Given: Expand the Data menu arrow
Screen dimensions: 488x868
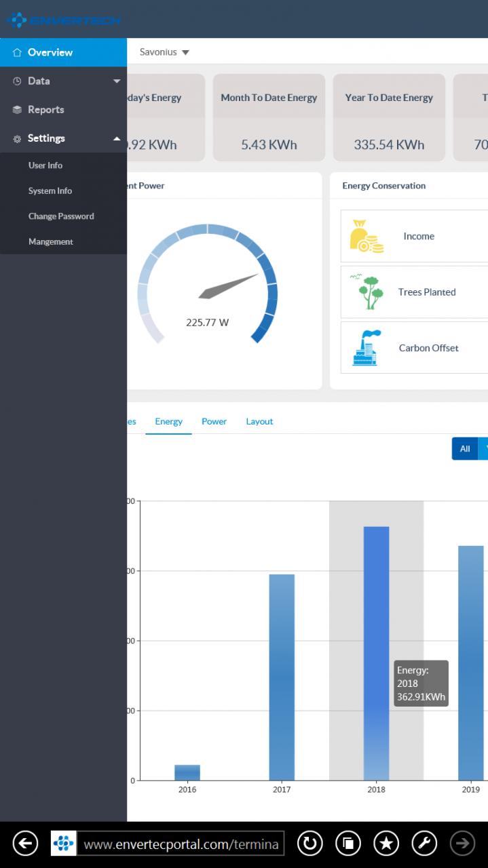Looking at the screenshot, I should (117, 81).
